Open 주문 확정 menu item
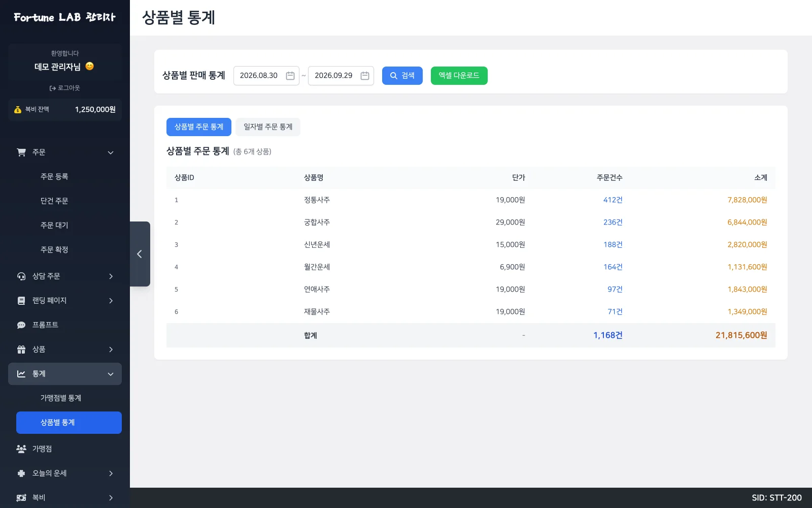 (x=69, y=250)
